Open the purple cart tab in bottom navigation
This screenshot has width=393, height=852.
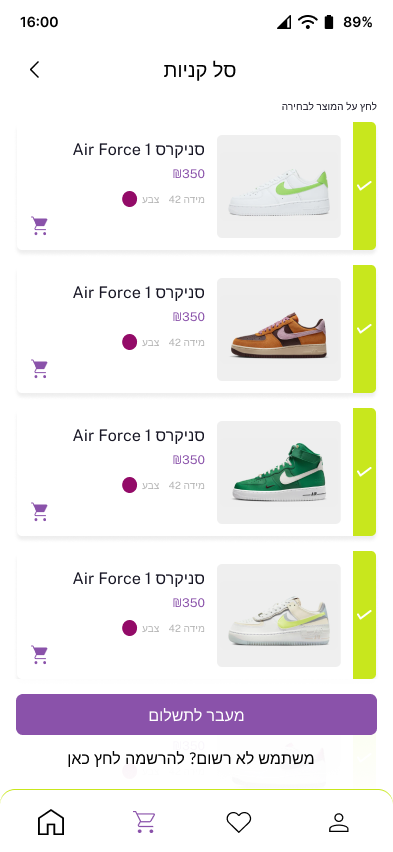tap(145, 822)
